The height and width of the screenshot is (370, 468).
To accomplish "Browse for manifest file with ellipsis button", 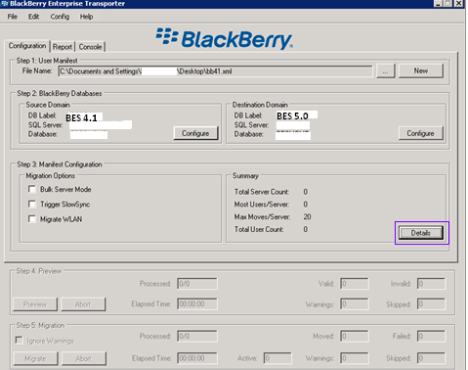I will coord(385,71).
